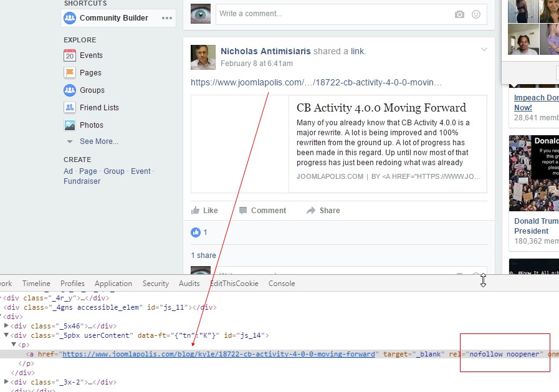The height and width of the screenshot is (392, 559).
Task: Switch to Audits tab in DevTools
Action: [x=189, y=284]
